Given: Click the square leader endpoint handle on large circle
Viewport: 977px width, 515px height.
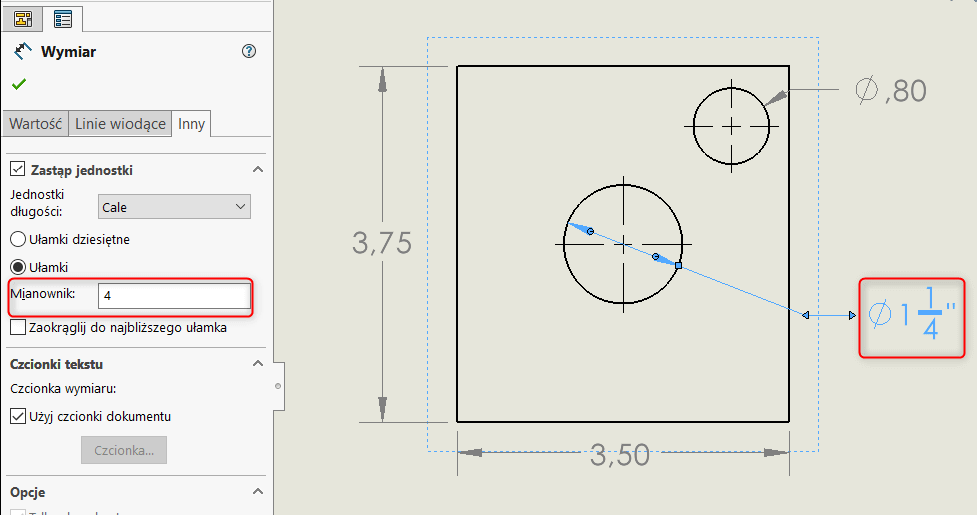Looking at the screenshot, I should (679, 266).
